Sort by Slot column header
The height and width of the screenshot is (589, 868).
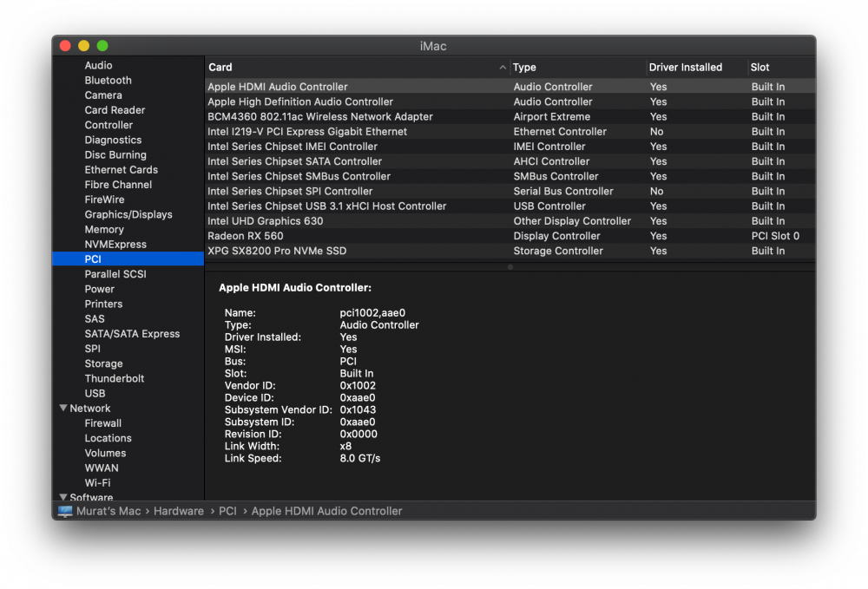click(759, 68)
